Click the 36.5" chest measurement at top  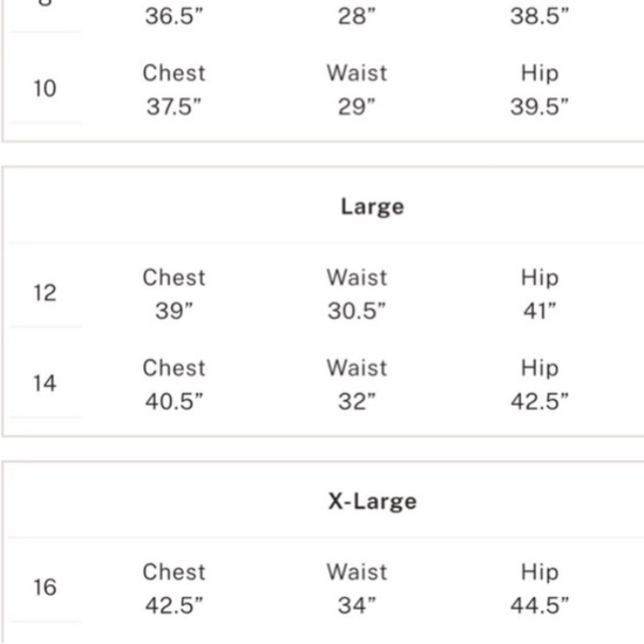pos(174,17)
